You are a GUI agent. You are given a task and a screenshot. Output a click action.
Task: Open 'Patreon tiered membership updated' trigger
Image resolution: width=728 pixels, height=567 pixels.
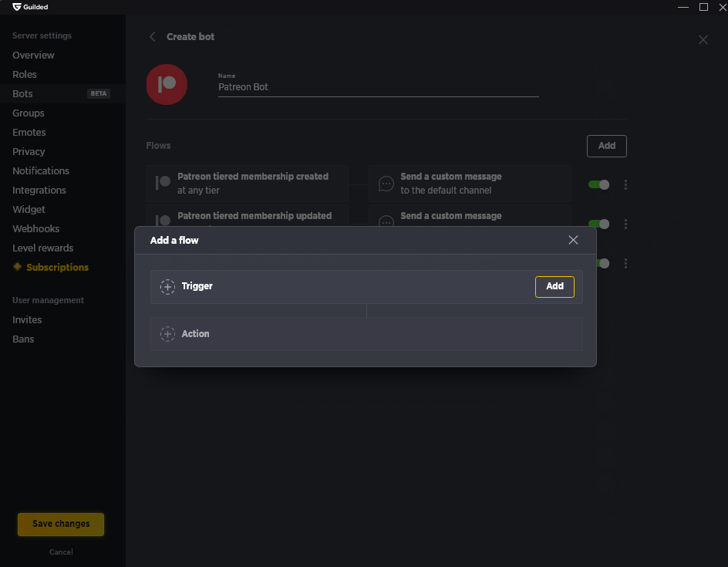(x=247, y=217)
